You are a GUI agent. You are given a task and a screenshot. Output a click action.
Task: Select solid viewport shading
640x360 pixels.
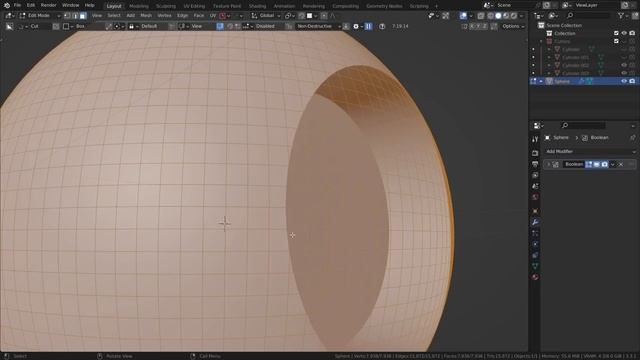[498, 16]
